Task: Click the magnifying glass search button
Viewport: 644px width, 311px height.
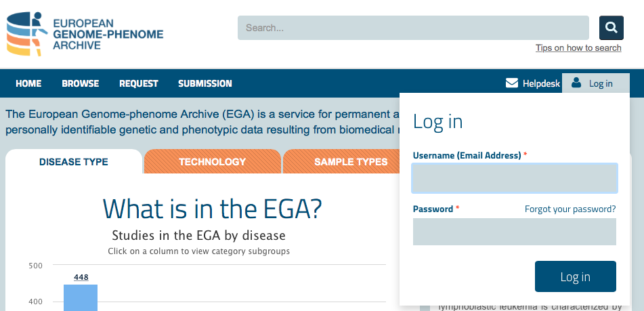Action: (x=611, y=28)
